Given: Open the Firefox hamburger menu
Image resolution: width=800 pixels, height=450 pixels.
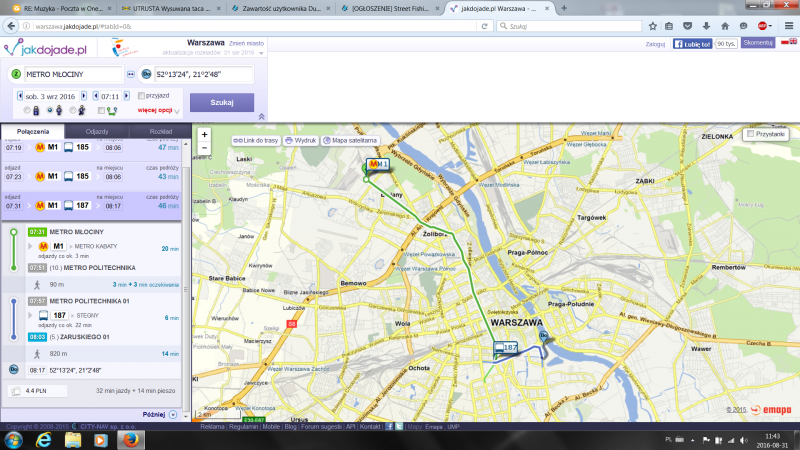Looking at the screenshot, I should click(790, 26).
